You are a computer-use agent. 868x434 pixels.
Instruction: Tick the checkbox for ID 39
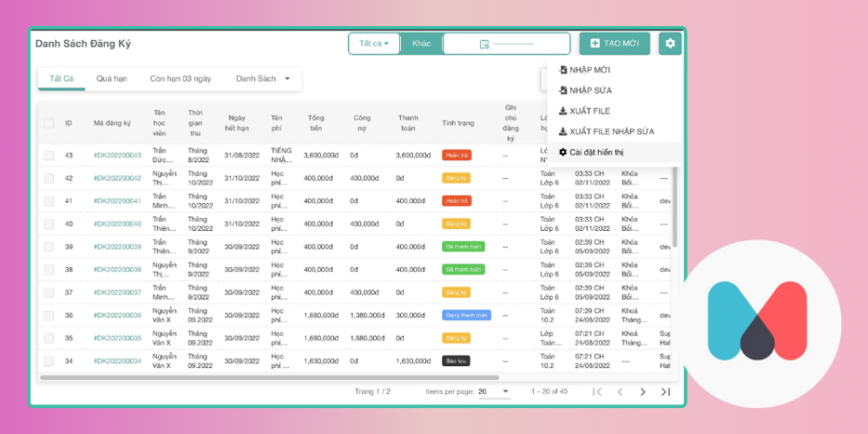(48, 247)
